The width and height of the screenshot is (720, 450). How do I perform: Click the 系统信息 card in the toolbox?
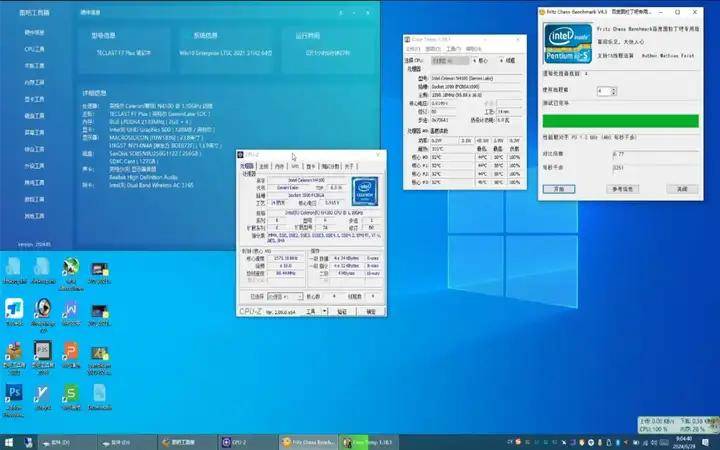pyautogui.click(x=226, y=50)
